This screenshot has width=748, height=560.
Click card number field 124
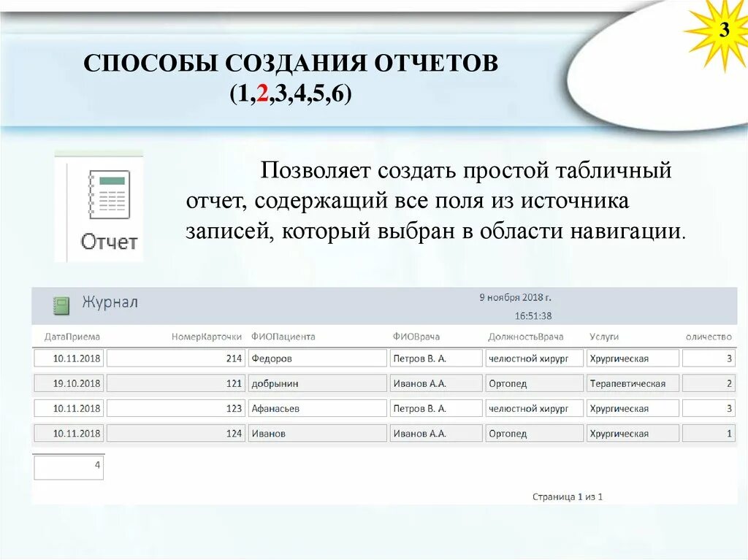click(x=175, y=433)
